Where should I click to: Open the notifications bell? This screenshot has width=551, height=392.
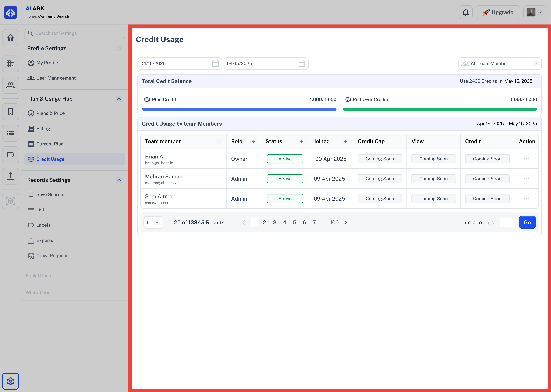466,12
